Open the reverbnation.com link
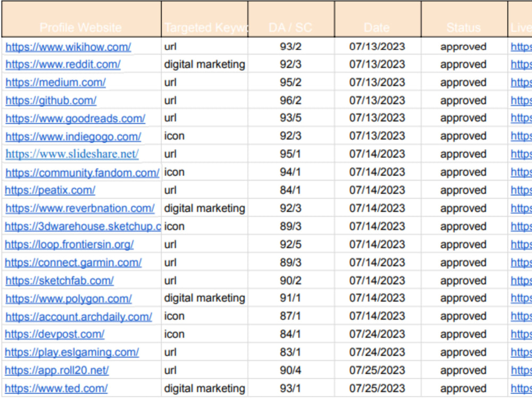The width and height of the screenshot is (532, 399). pos(80,209)
